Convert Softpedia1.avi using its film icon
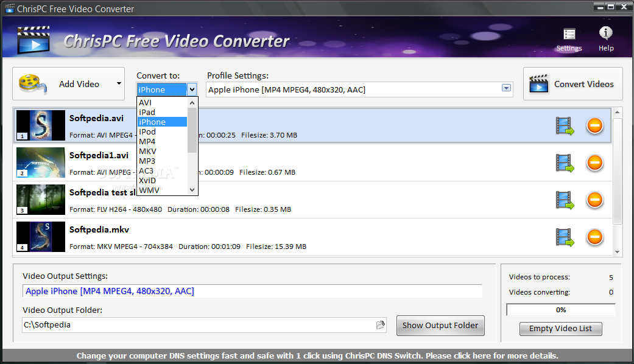 565,163
